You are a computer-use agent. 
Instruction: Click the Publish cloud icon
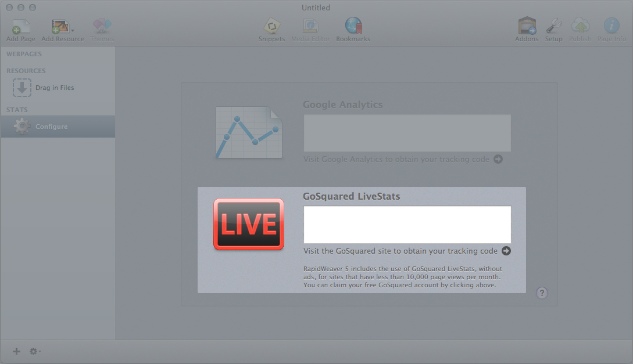[580, 26]
